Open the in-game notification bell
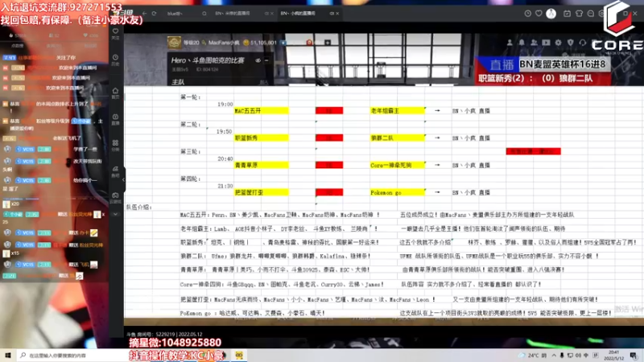The height and width of the screenshot is (362, 644). pos(522,43)
